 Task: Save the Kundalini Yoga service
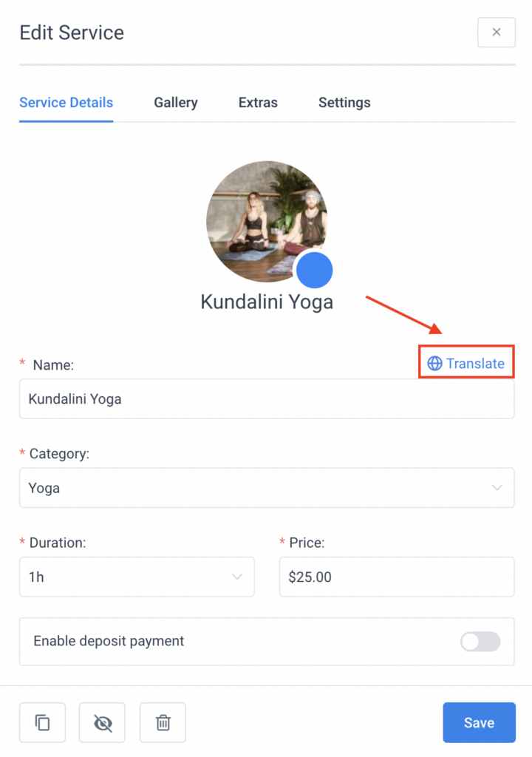[x=479, y=722]
